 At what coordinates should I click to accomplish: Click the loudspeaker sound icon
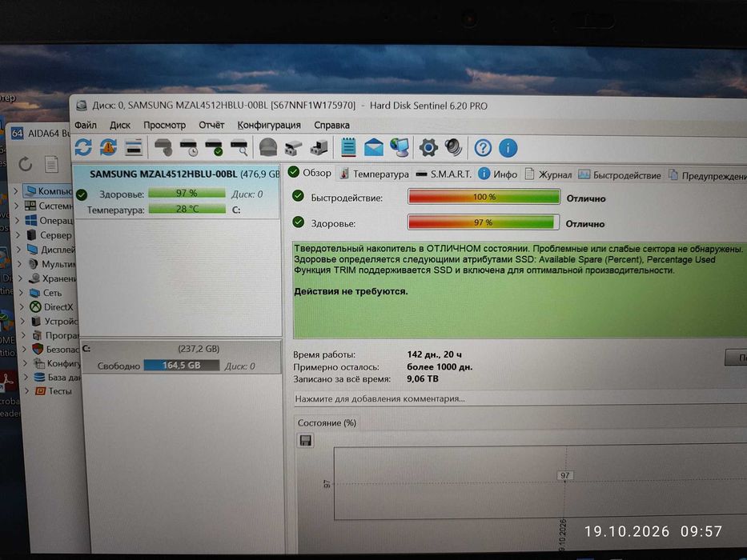[453, 148]
